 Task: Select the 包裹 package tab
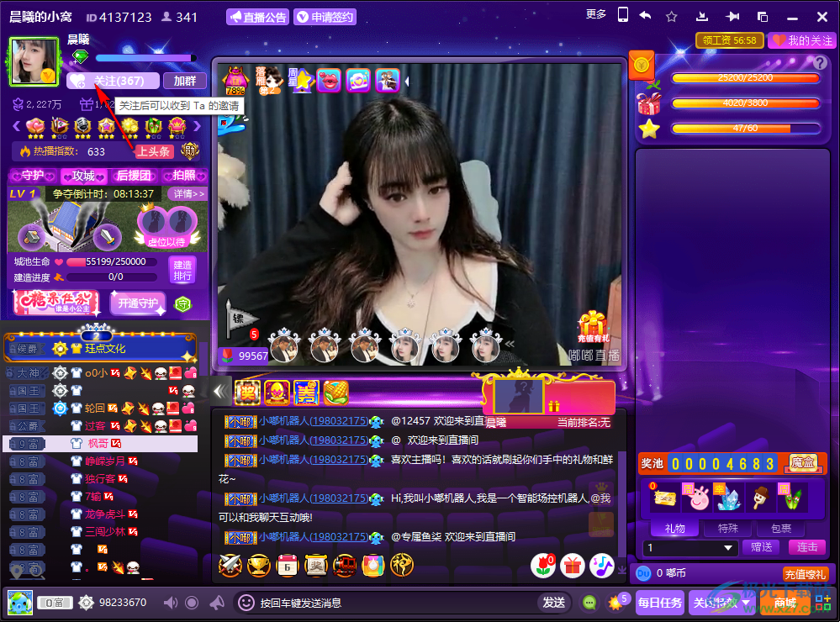click(781, 528)
